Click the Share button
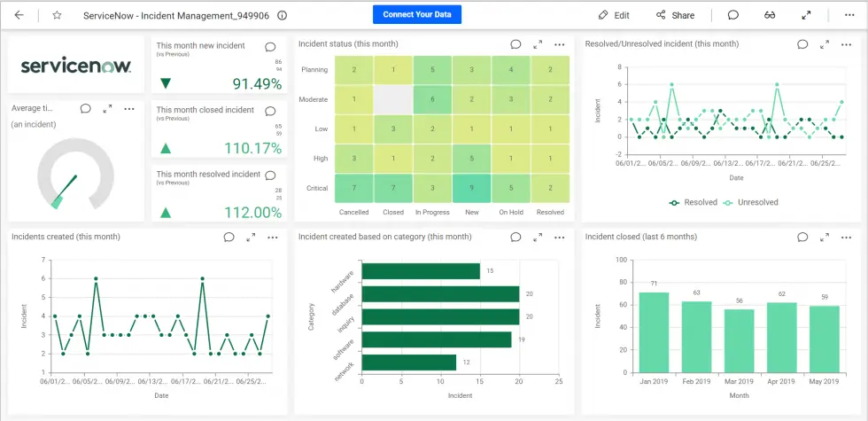This screenshot has width=868, height=421. (x=675, y=15)
